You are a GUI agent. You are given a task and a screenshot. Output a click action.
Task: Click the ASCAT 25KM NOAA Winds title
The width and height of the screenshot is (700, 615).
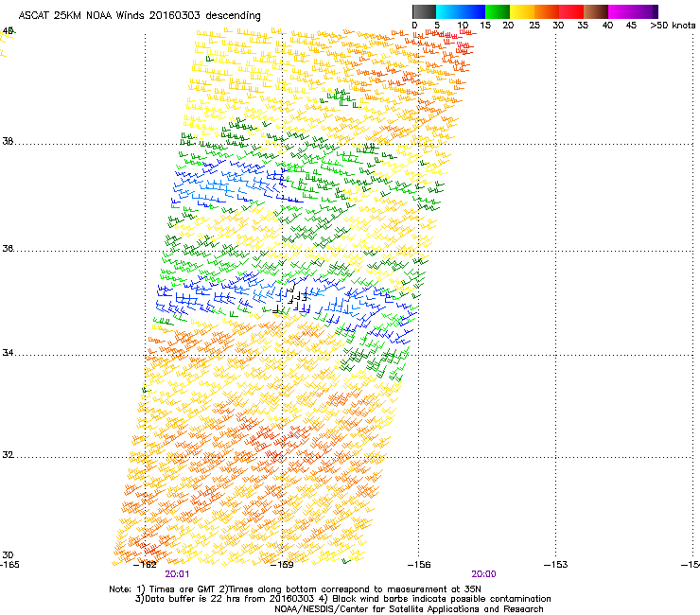pyautogui.click(x=139, y=15)
